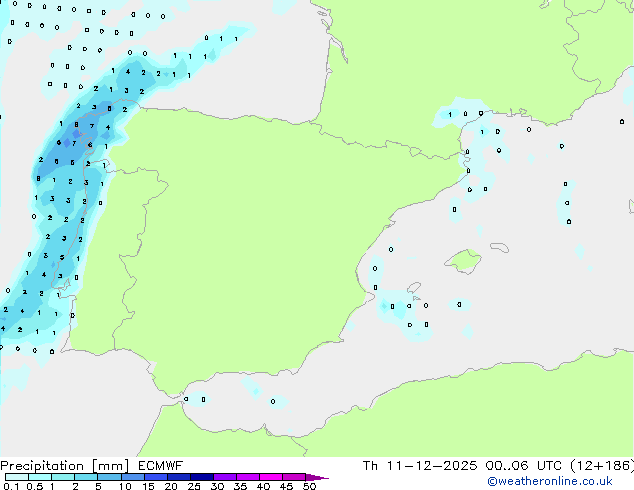This screenshot has height=490, width=634.
Task: Pick the 40–45 mm magenta legend swatch
Action: pos(271,477)
